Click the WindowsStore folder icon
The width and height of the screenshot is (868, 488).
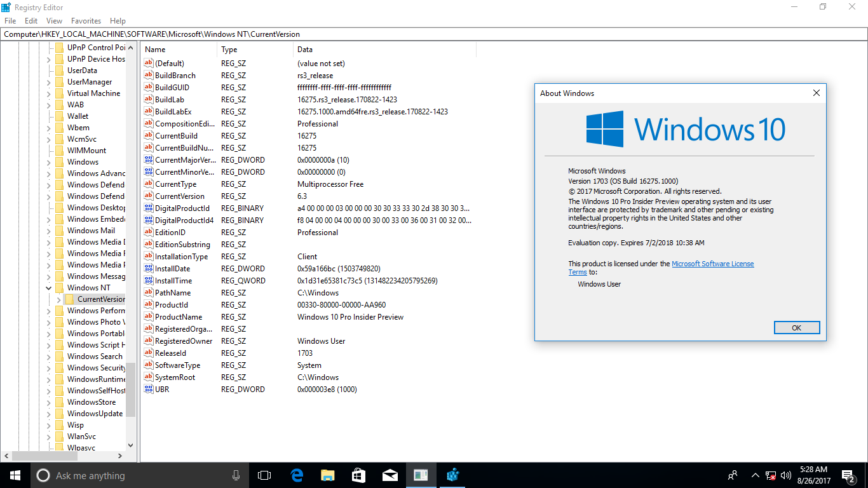pyautogui.click(x=59, y=402)
